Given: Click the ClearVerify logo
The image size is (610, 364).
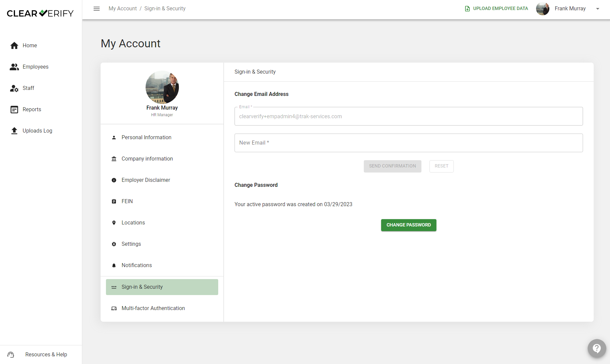Looking at the screenshot, I should [x=40, y=13].
